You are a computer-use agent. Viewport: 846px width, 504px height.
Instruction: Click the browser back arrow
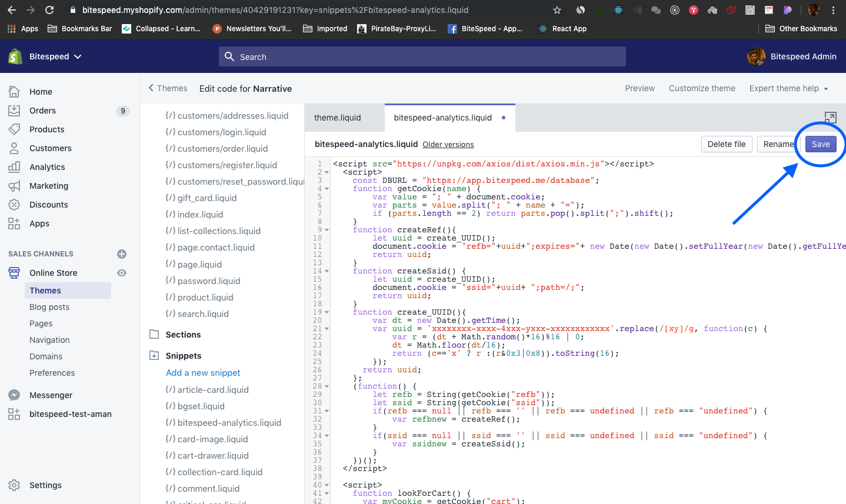point(12,10)
